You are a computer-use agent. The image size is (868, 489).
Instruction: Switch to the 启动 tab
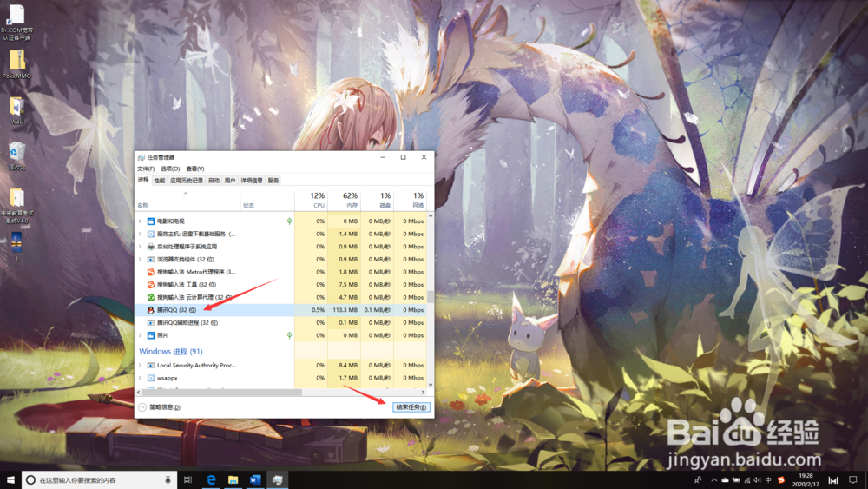214,181
